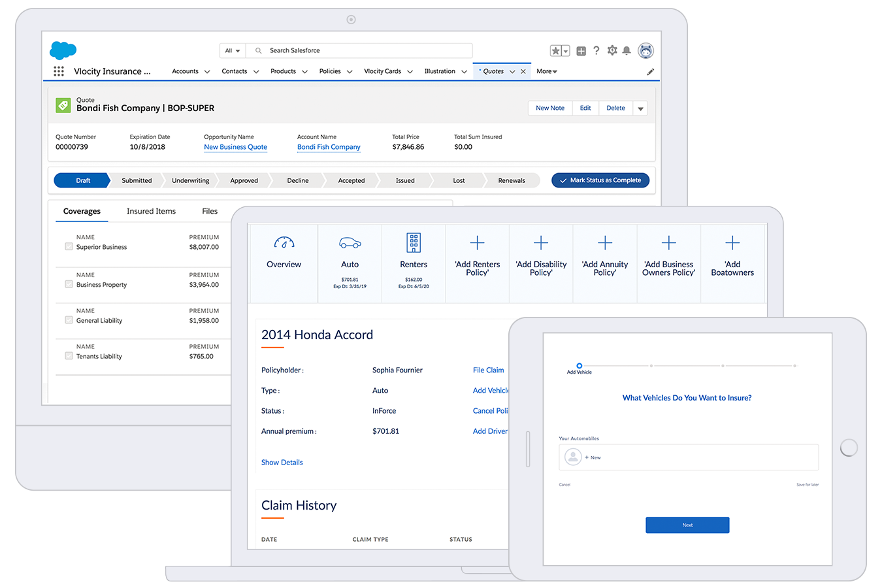Open notifications bell icon
This screenshot has width=882, height=588.
pos(627,51)
